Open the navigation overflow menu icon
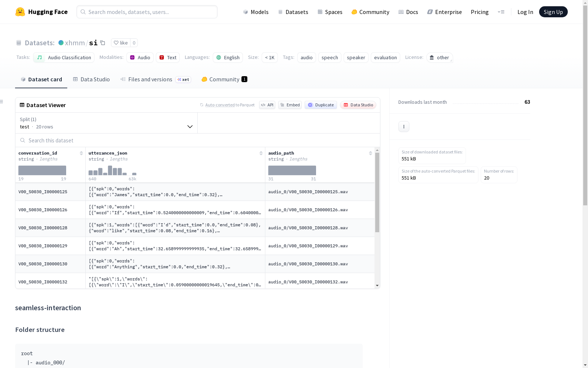 click(x=501, y=12)
